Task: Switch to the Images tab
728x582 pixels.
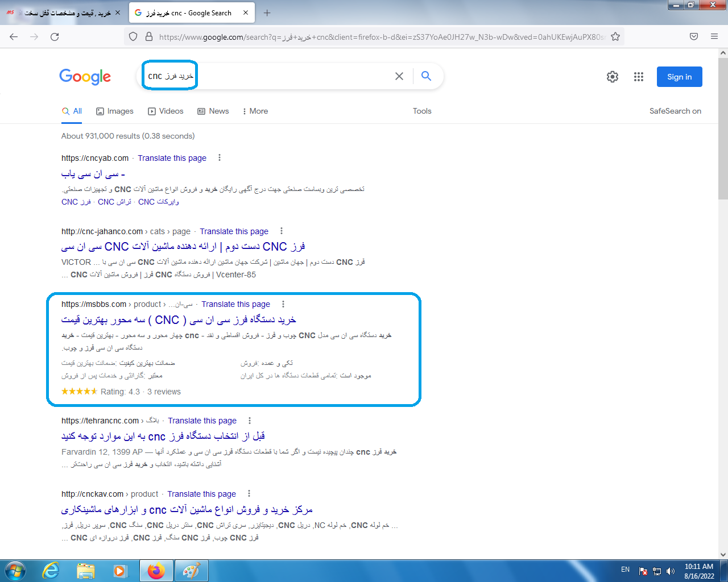Action: click(x=115, y=111)
